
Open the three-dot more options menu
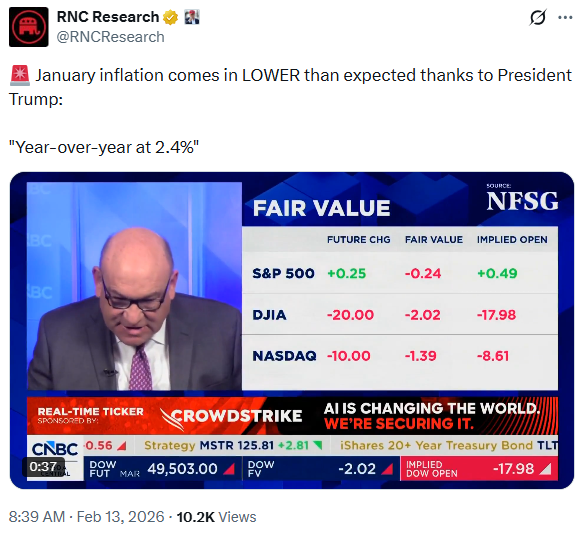[x=565, y=17]
